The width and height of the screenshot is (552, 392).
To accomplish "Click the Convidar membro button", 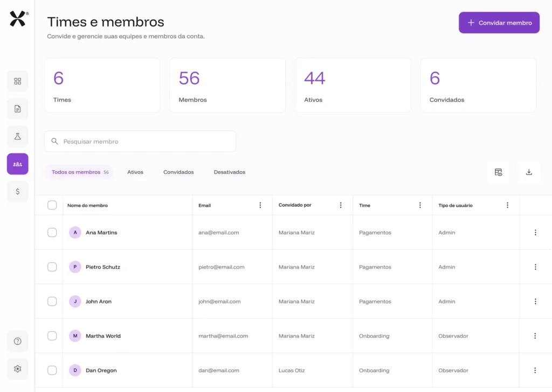I will 499,23.
